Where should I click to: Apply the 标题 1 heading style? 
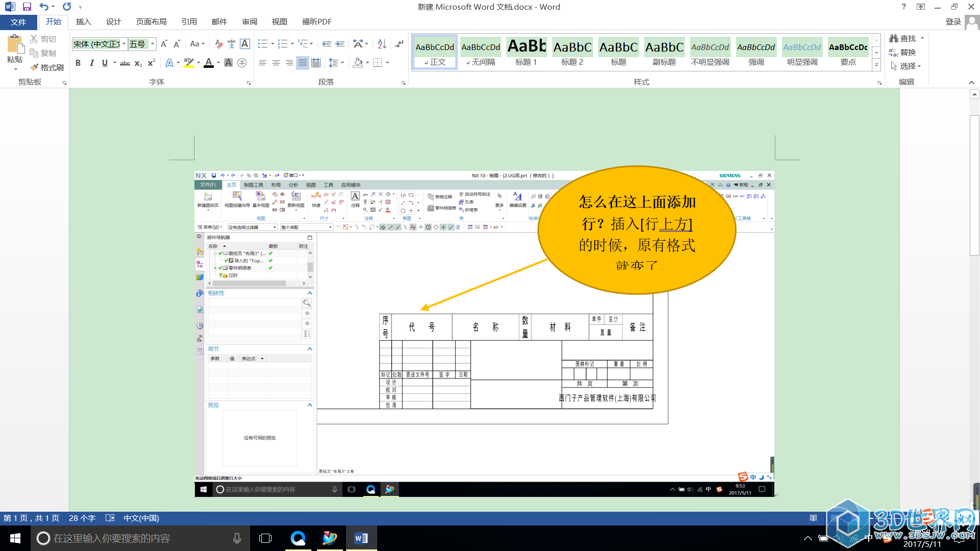coord(526,52)
